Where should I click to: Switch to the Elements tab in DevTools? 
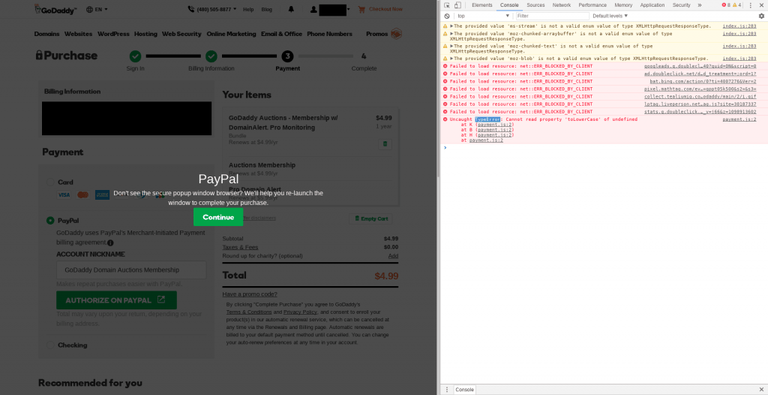[x=482, y=5]
